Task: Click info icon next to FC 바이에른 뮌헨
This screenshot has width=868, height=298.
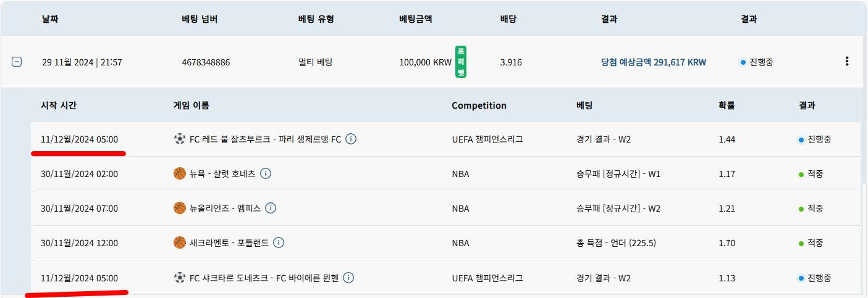Action: coord(348,278)
